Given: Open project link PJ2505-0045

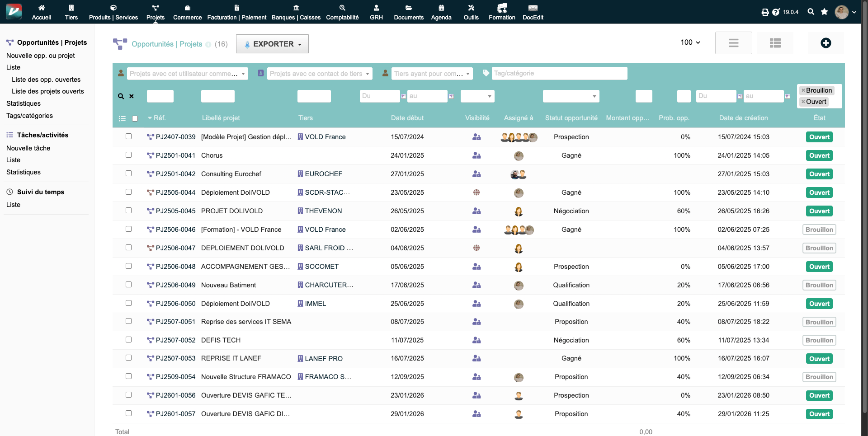Looking at the screenshot, I should pos(175,211).
